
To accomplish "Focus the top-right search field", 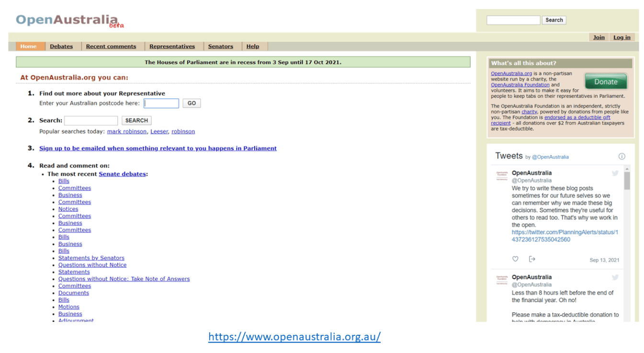I will (513, 20).
